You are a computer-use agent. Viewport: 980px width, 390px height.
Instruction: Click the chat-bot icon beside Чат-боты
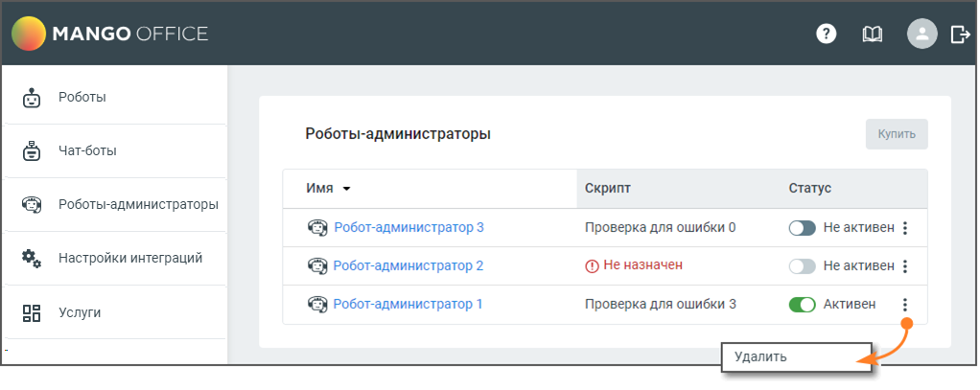click(32, 151)
